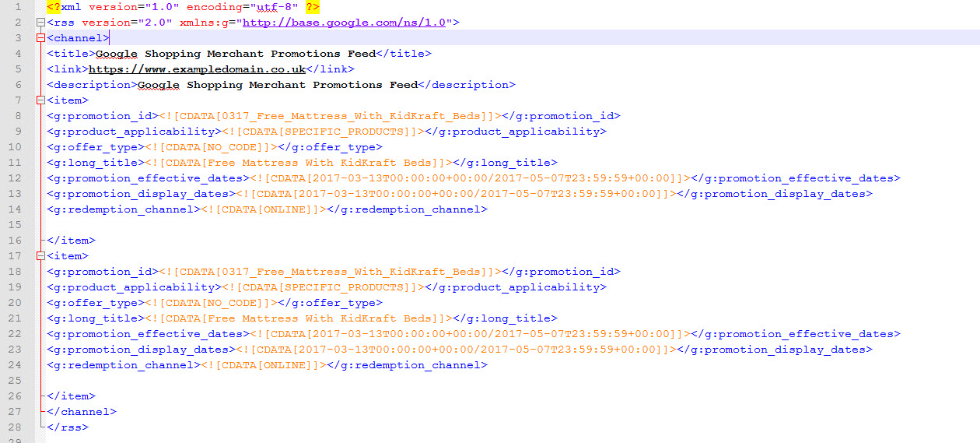Click the xml version="1.0" declaration text

121,7
